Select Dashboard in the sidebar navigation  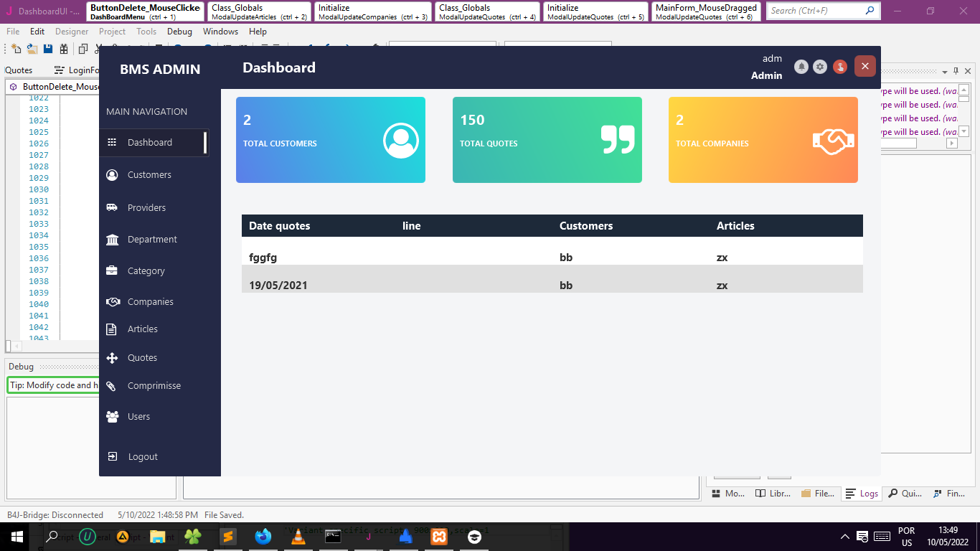154,143
